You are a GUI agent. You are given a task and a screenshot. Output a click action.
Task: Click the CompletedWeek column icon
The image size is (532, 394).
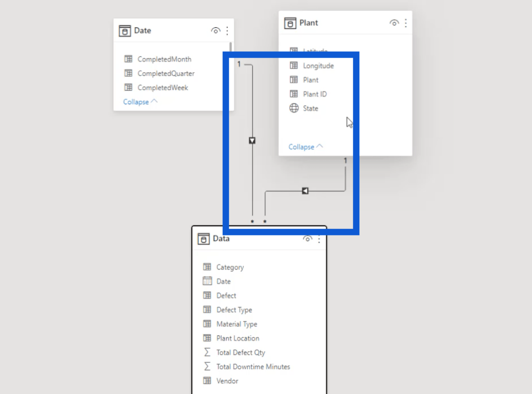[x=128, y=87]
